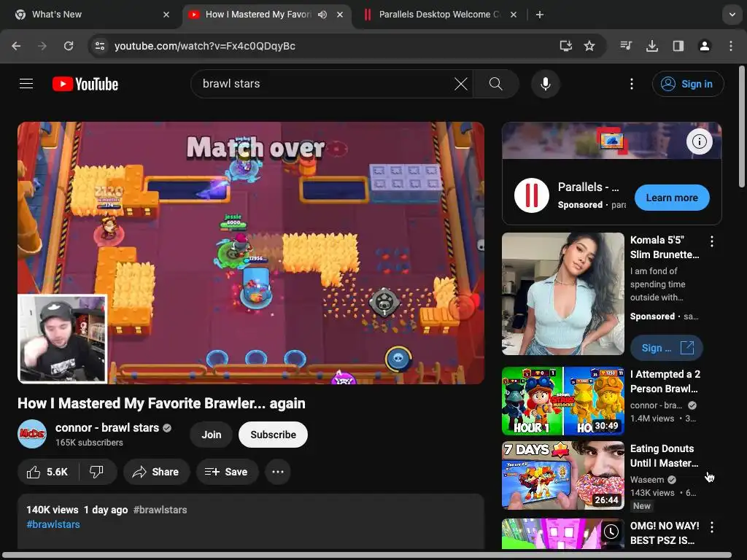Go forward in browser history
The image size is (747, 560).
(x=42, y=46)
